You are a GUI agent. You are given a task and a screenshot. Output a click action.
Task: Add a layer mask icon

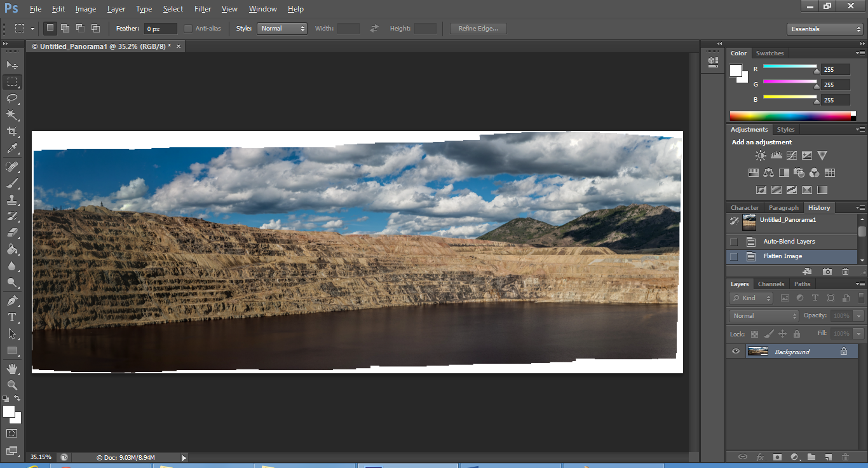(x=776, y=457)
